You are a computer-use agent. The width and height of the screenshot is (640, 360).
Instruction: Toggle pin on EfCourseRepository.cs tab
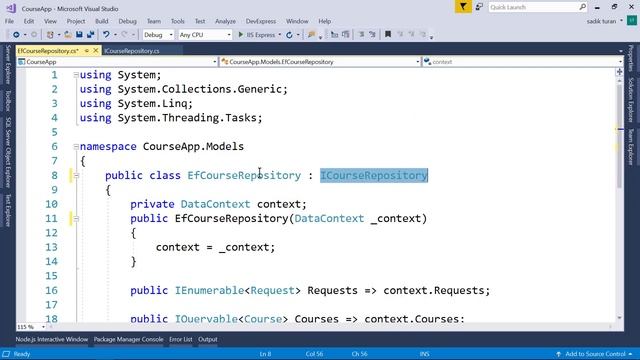coord(87,51)
